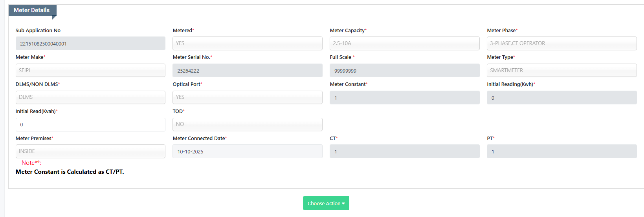Open the Meter Premises INSIDE dropdown

90,151
